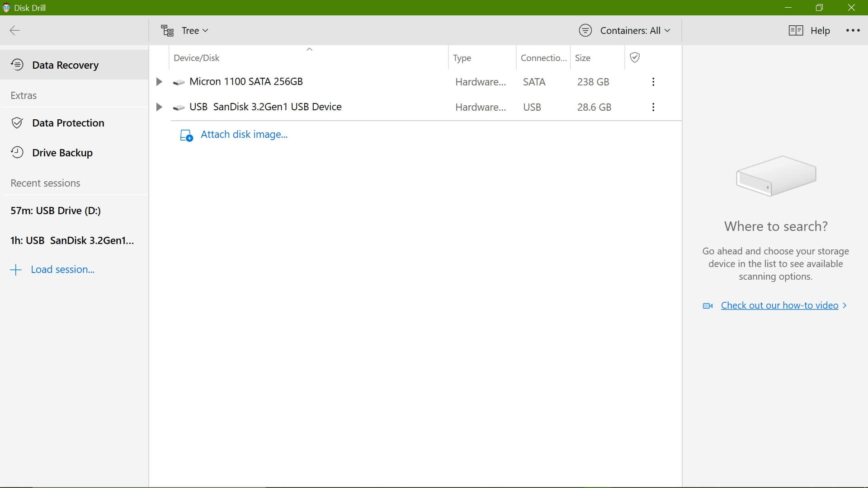Image resolution: width=868 pixels, height=488 pixels.
Task: Open options menu for Micron 1100 disk
Action: point(653,82)
